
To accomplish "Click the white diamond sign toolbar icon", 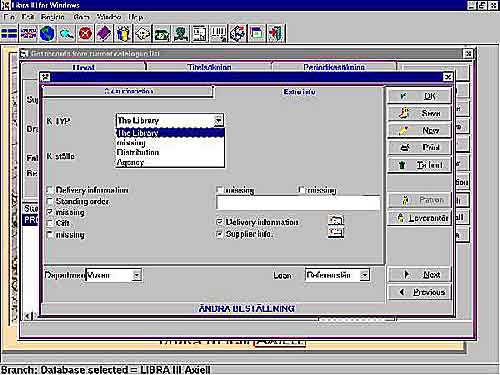I will tap(142, 33).
